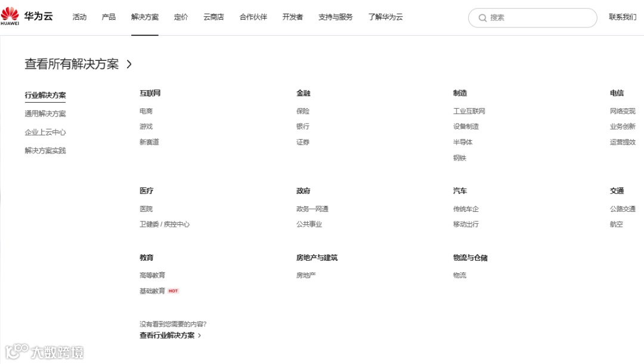Open the 解决方案 menu

tap(145, 17)
